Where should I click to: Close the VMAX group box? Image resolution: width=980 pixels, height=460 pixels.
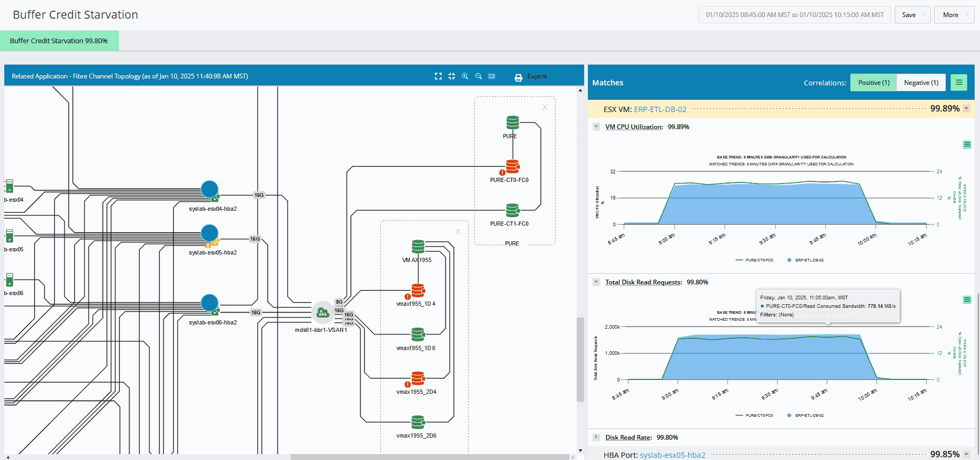pyautogui.click(x=458, y=232)
